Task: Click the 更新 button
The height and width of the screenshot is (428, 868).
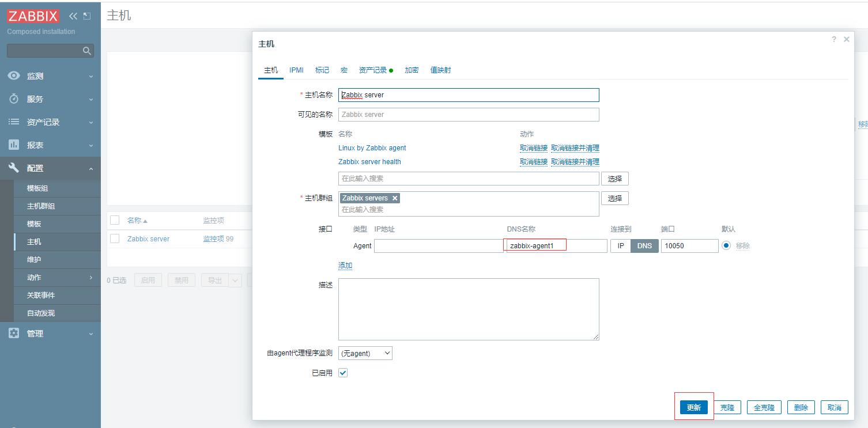Action: point(693,407)
